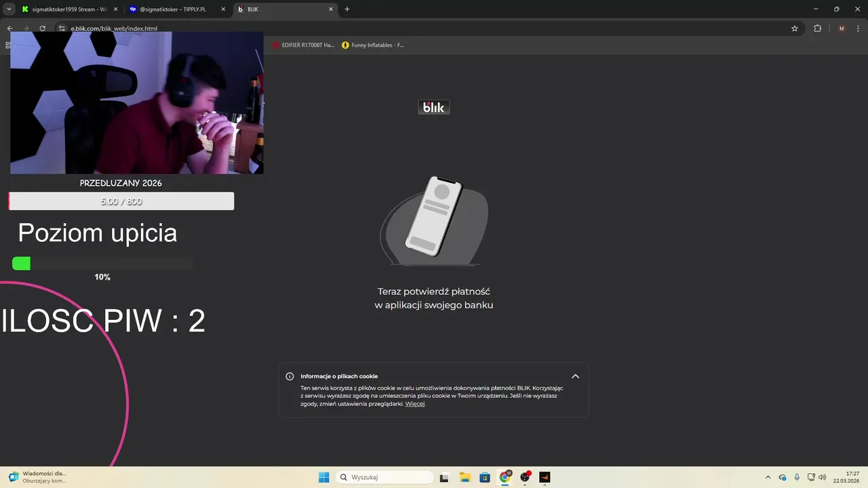This screenshot has height=488, width=868.
Task: Open the browser extensions menu
Action: [817, 28]
